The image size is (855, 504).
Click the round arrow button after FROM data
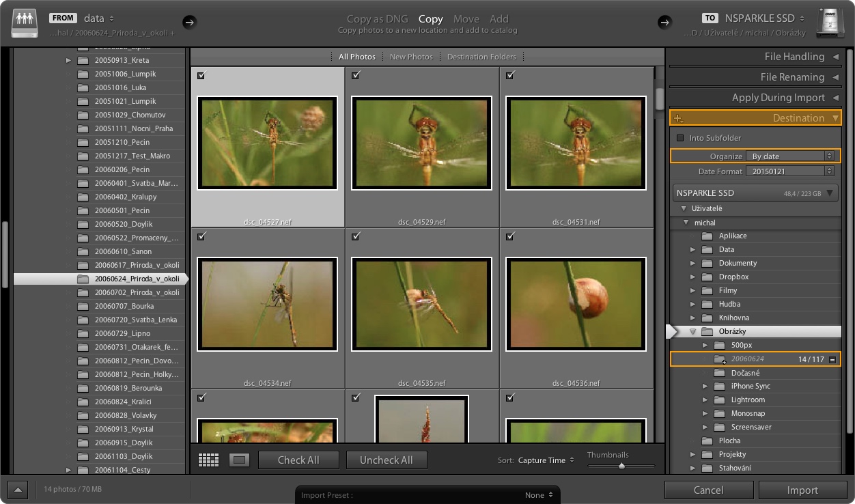click(190, 23)
